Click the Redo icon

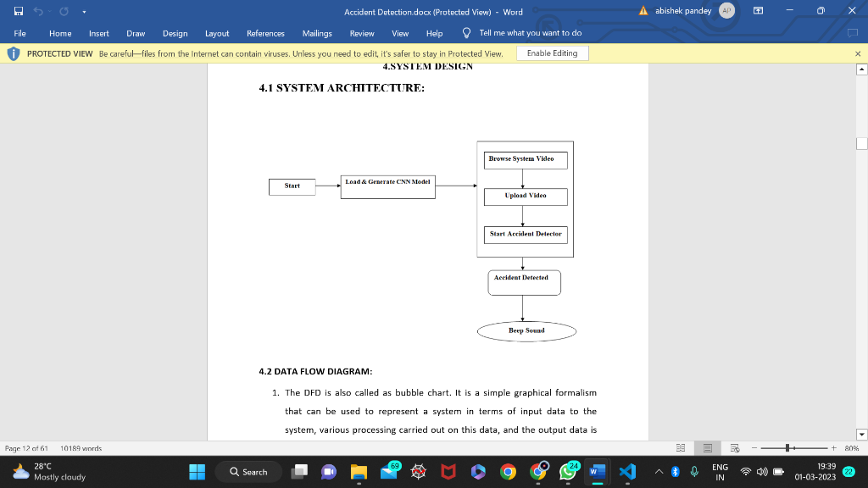(x=64, y=11)
